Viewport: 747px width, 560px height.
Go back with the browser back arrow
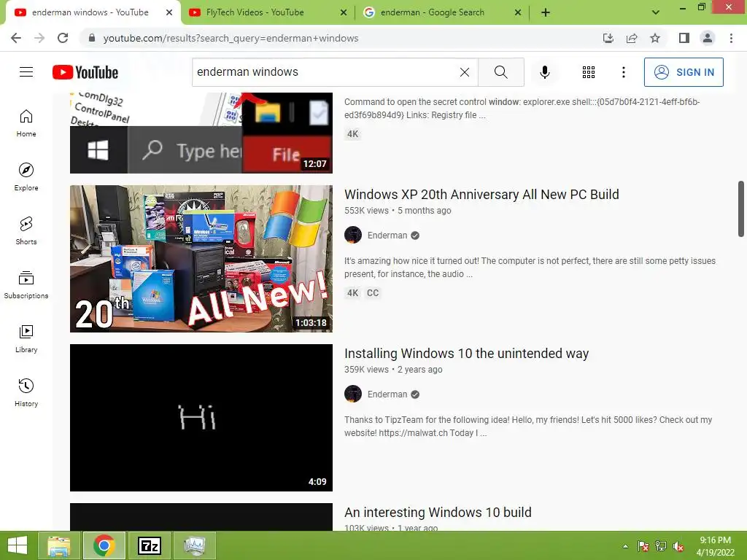click(16, 38)
